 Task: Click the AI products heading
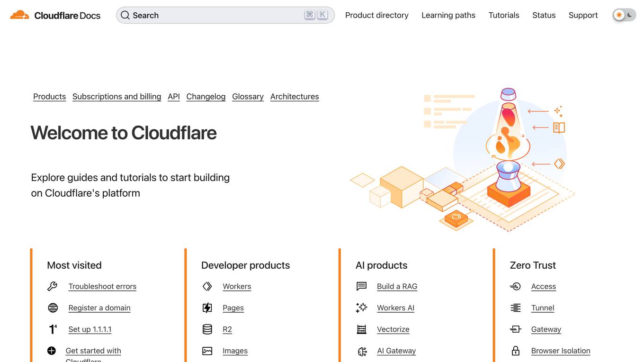(x=381, y=265)
